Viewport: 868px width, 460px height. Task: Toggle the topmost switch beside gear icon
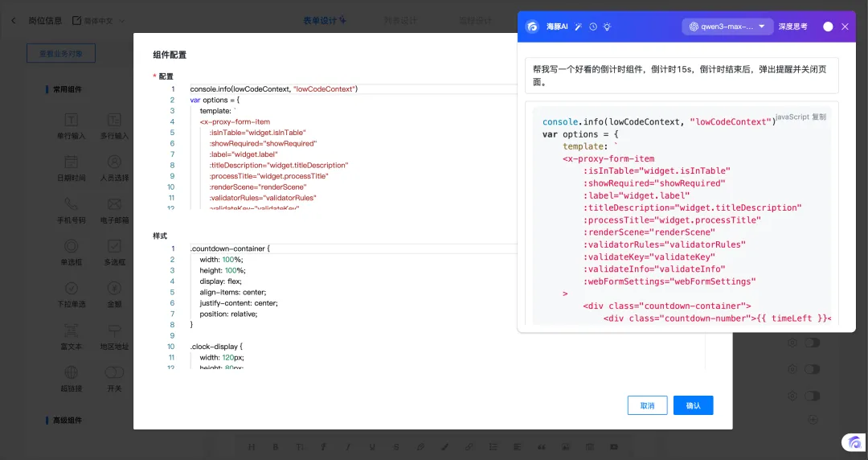point(812,343)
